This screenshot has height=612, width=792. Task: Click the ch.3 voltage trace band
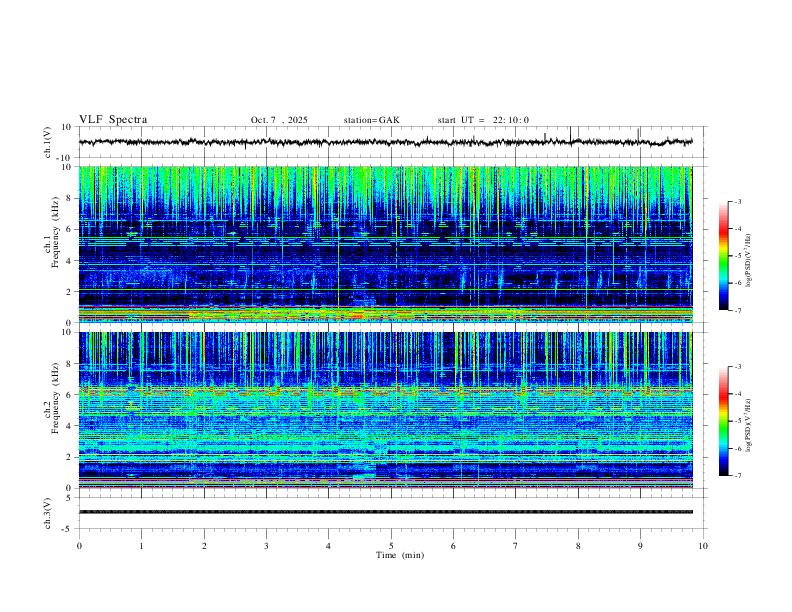[x=385, y=512]
